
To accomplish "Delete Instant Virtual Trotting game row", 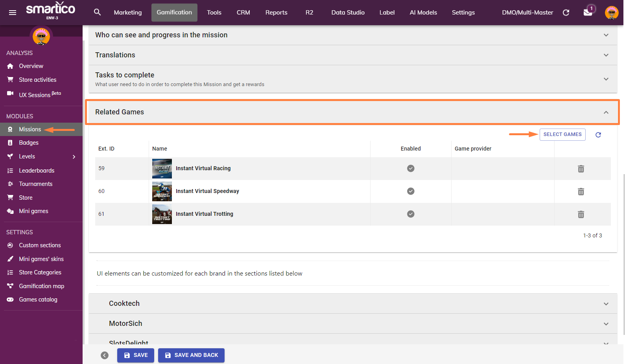I will 581,214.
